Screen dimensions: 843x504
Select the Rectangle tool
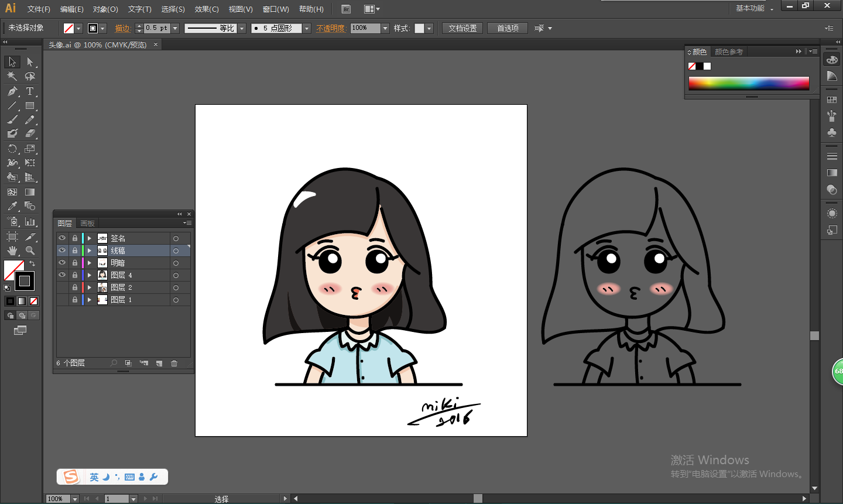tap(30, 106)
